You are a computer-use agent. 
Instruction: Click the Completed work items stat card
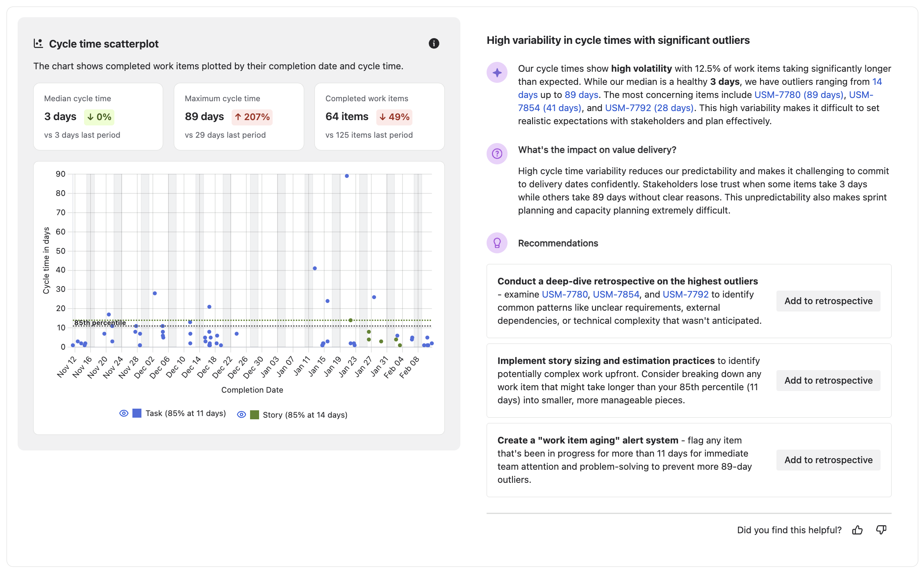pyautogui.click(x=379, y=116)
